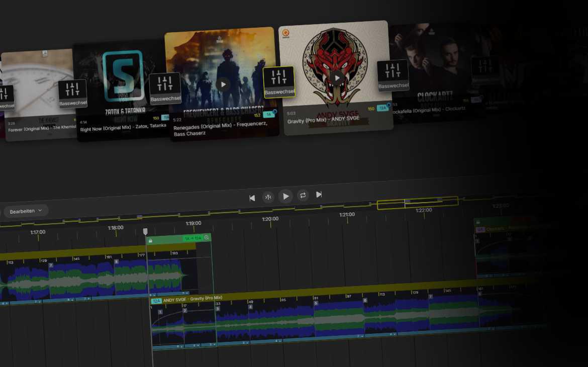Screen dimensions: 588x367
Task: Click the play overlay on the Gravity artwork
Action: [337, 77]
